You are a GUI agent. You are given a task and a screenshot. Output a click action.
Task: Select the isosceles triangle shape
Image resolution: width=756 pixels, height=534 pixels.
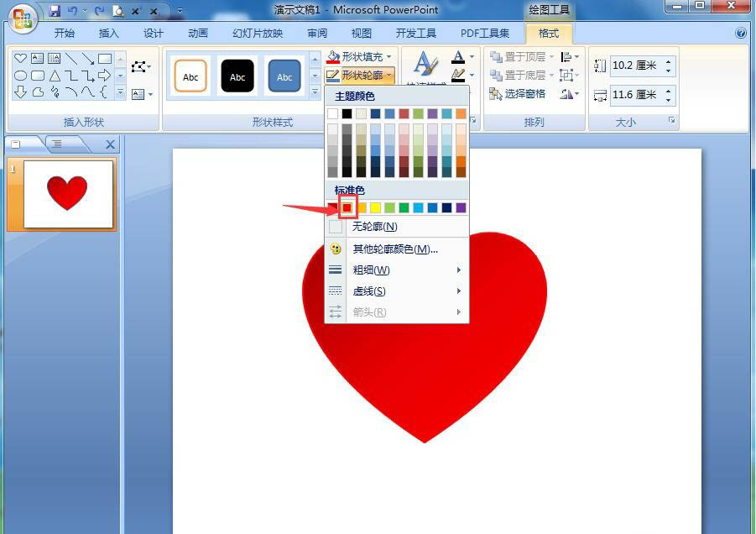[55, 76]
